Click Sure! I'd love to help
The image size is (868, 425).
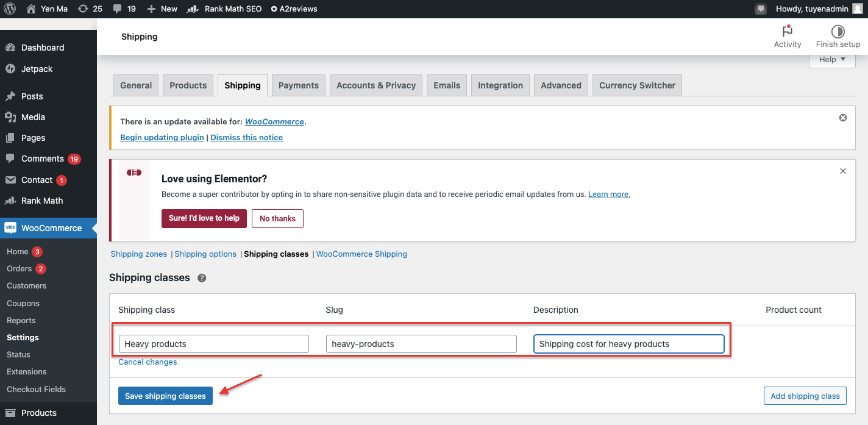(x=204, y=218)
